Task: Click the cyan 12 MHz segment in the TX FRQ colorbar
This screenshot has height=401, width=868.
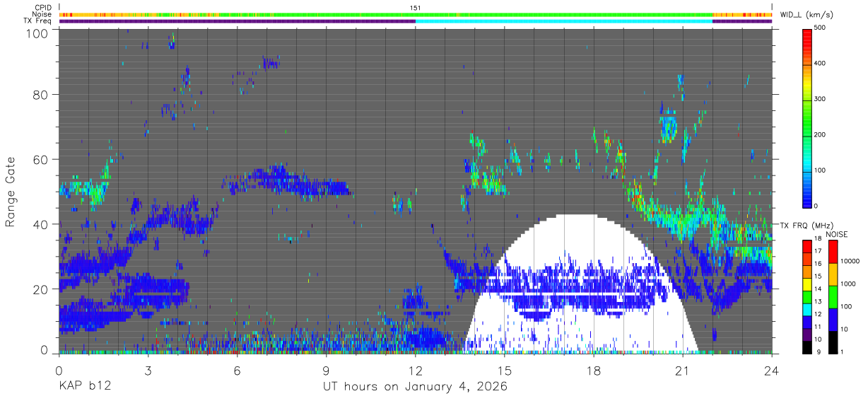Action: (x=806, y=308)
